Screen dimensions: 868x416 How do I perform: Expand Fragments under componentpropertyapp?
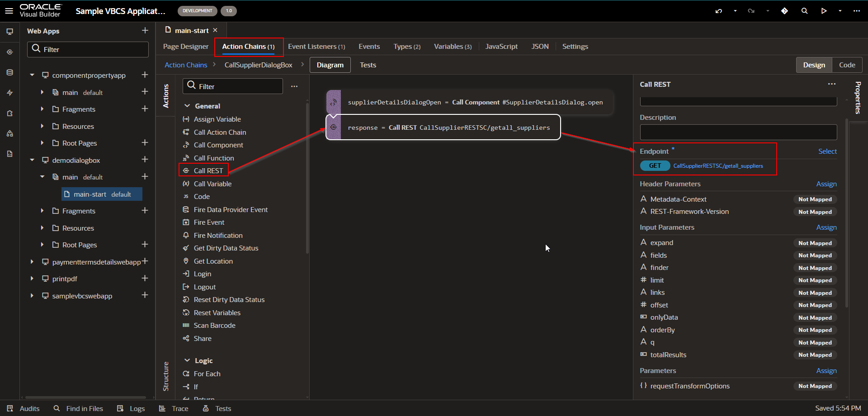[x=42, y=109]
